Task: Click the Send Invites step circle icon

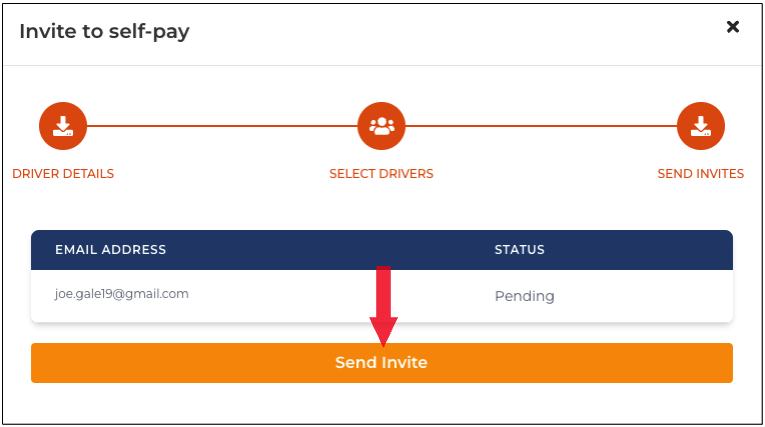Action: point(700,126)
